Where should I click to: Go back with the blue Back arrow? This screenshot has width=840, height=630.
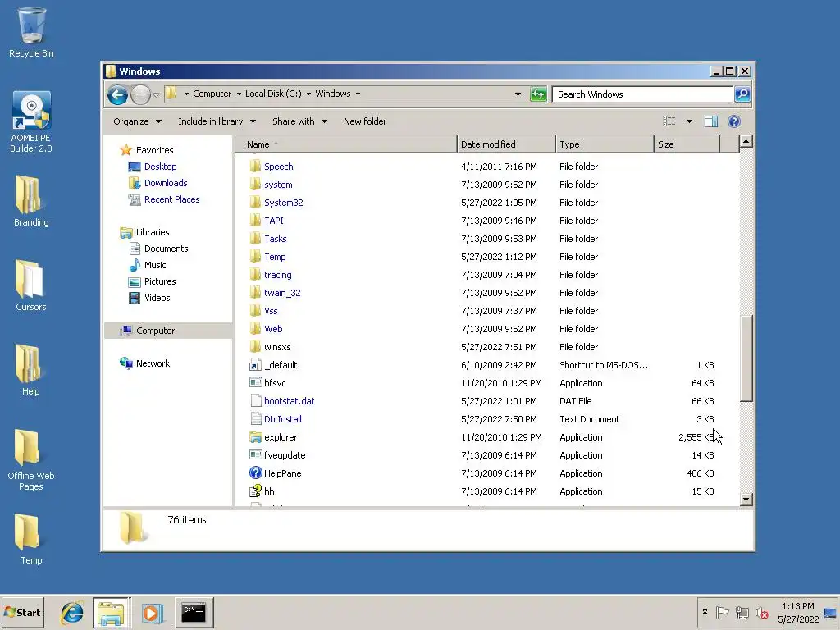coord(117,95)
